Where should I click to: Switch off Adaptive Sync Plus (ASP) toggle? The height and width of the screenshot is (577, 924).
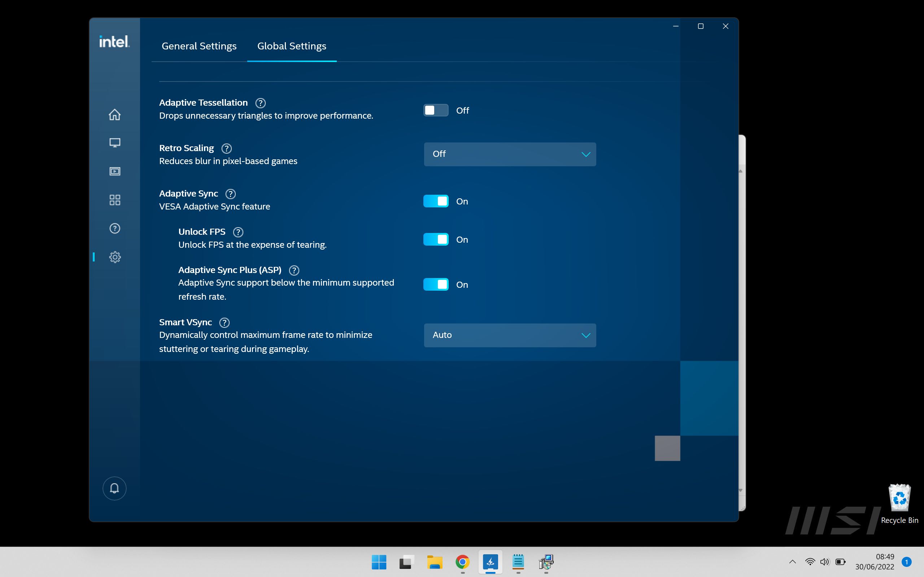coord(436,284)
